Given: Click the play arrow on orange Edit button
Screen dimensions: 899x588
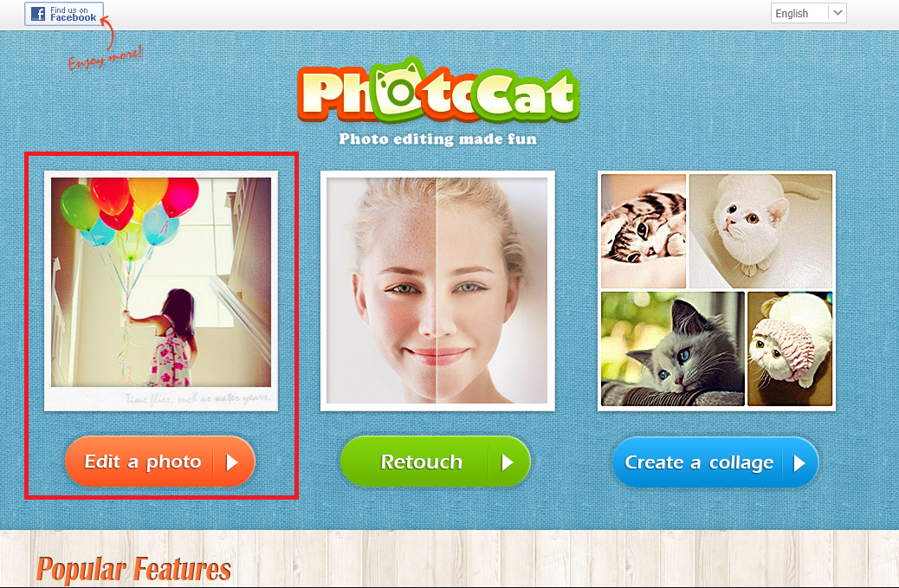Looking at the screenshot, I should click(231, 462).
